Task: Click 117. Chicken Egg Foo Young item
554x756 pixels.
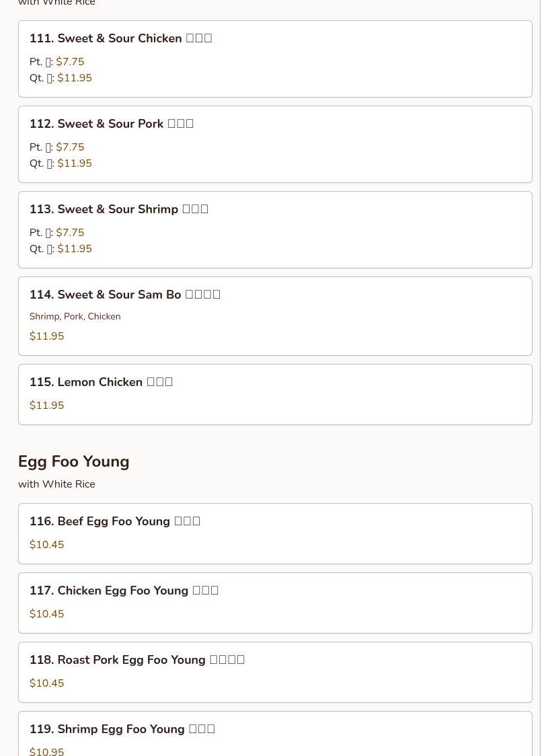Action: point(275,603)
